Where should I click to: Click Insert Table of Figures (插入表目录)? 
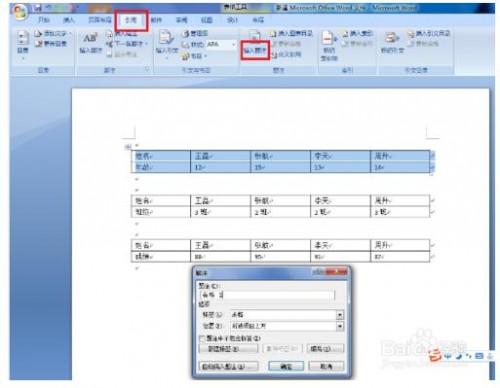coord(292,34)
